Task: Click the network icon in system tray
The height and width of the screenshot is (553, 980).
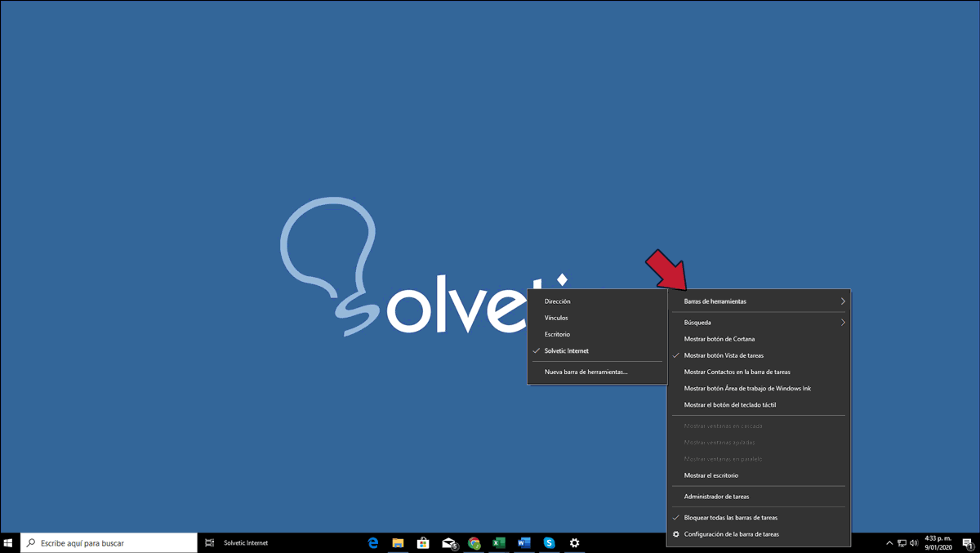Action: click(x=902, y=542)
